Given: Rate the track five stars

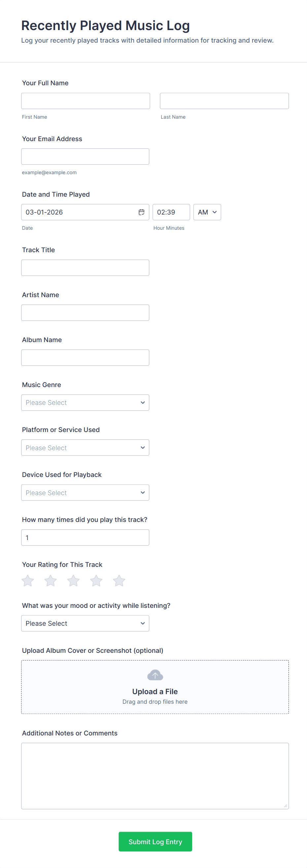Looking at the screenshot, I should coord(119,580).
